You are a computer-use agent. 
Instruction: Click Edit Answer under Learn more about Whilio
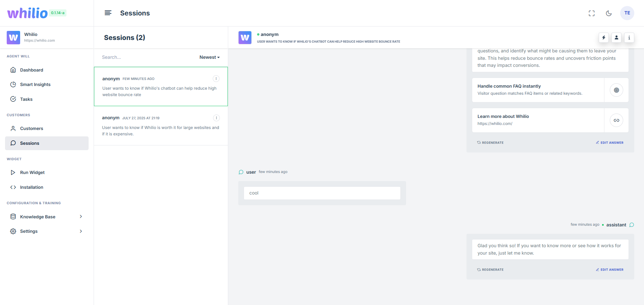[610, 143]
